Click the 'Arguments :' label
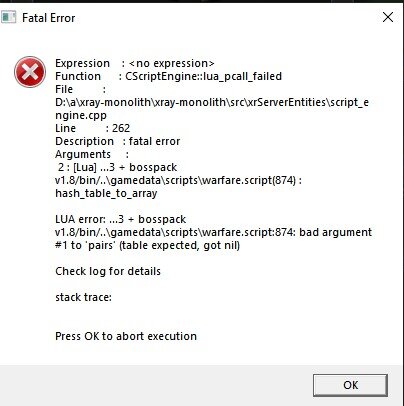 point(92,154)
